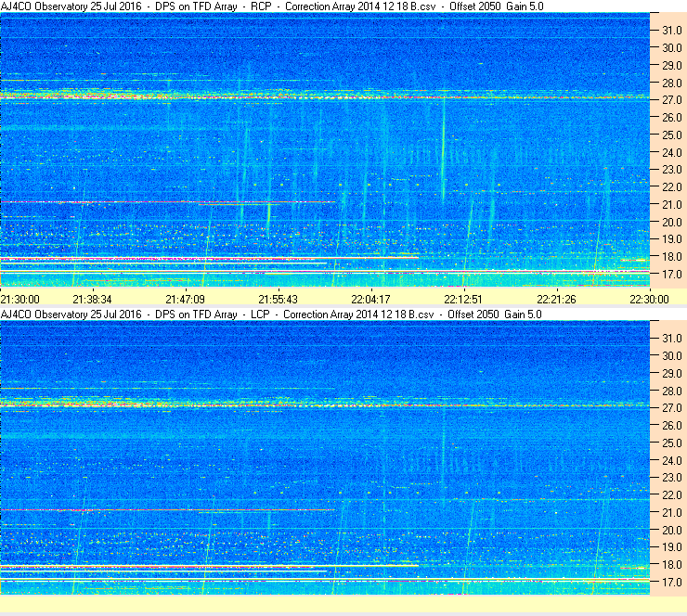Click the 20.0 frequency label on RCP chart
687x616 pixels.
672,223
